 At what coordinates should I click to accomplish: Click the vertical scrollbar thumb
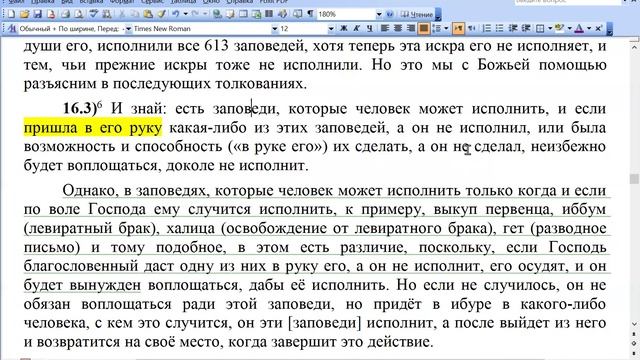(634, 179)
